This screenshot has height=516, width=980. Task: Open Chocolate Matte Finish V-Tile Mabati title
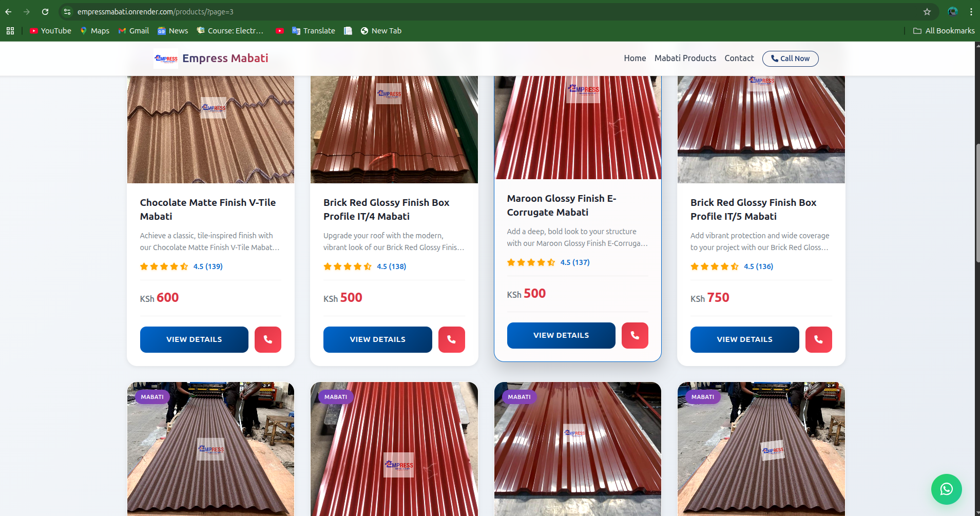208,209
